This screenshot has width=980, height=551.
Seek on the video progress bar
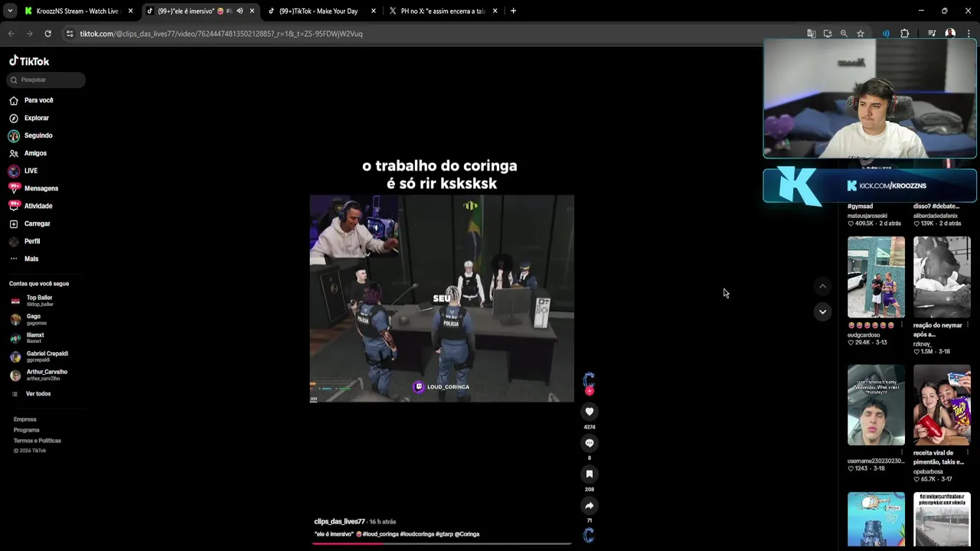coord(442,543)
